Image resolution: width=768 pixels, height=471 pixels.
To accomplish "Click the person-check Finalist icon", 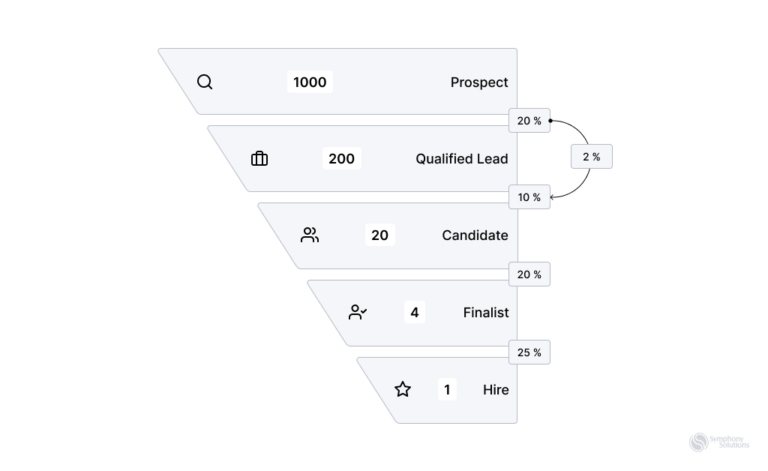I will (358, 312).
